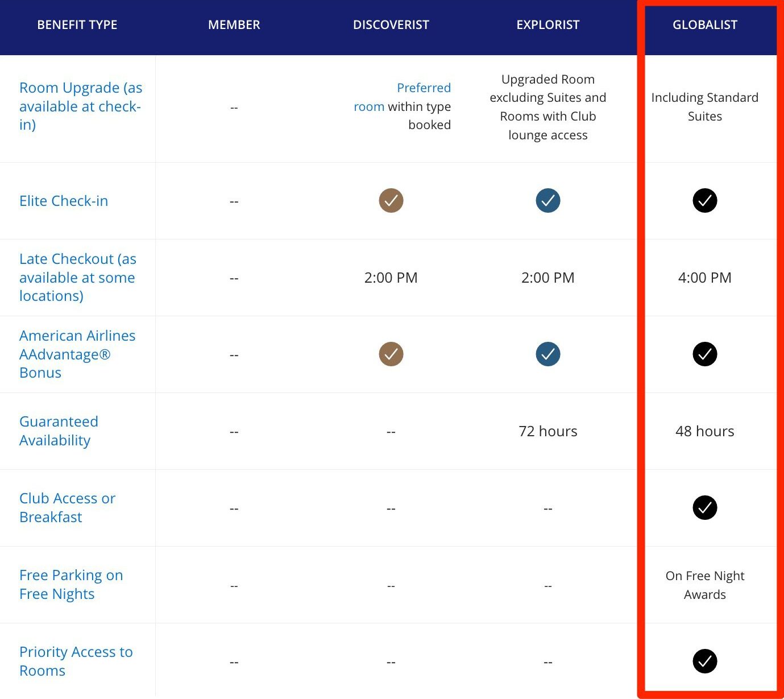Click the Globalist AAdvantage Bonus checkmark
The image size is (784, 699).
705,354
